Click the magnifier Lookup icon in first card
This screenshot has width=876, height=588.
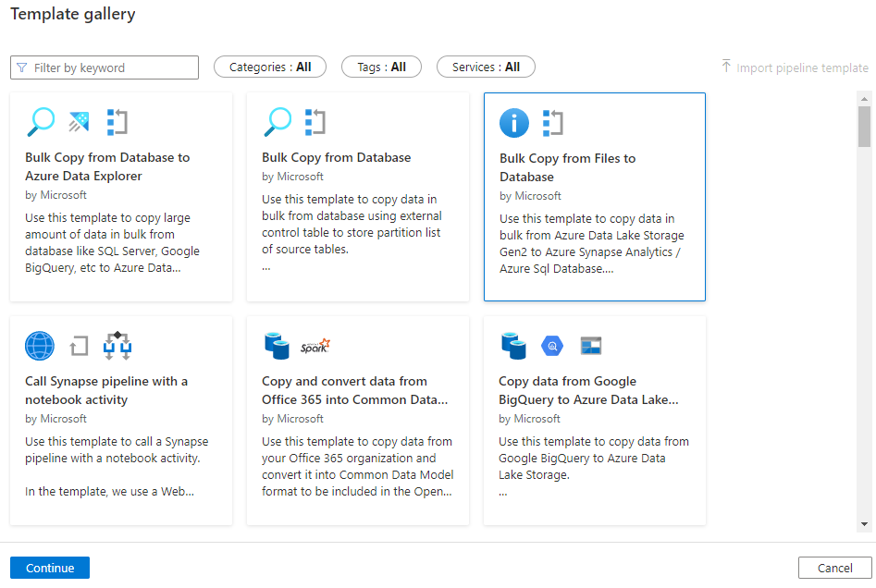click(40, 121)
